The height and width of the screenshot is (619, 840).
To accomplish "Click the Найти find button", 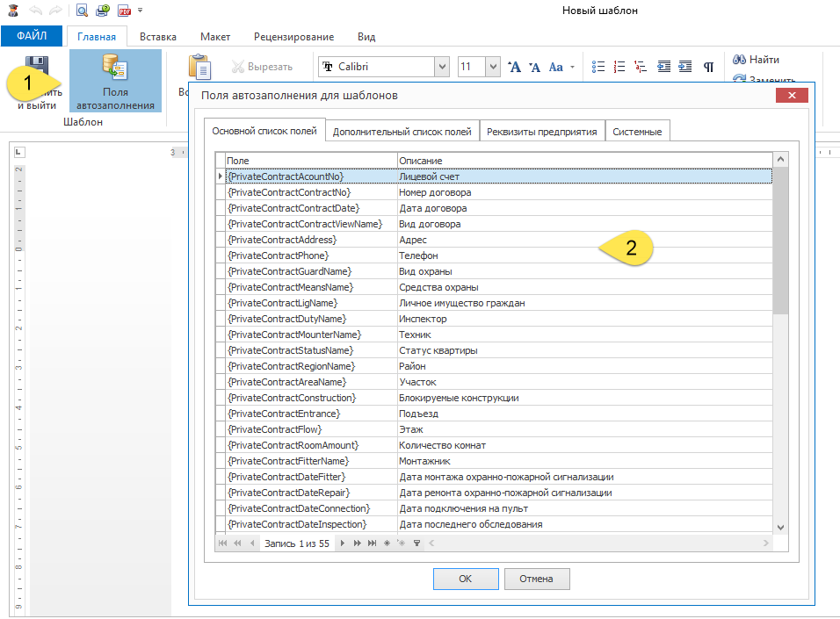I will [756, 60].
